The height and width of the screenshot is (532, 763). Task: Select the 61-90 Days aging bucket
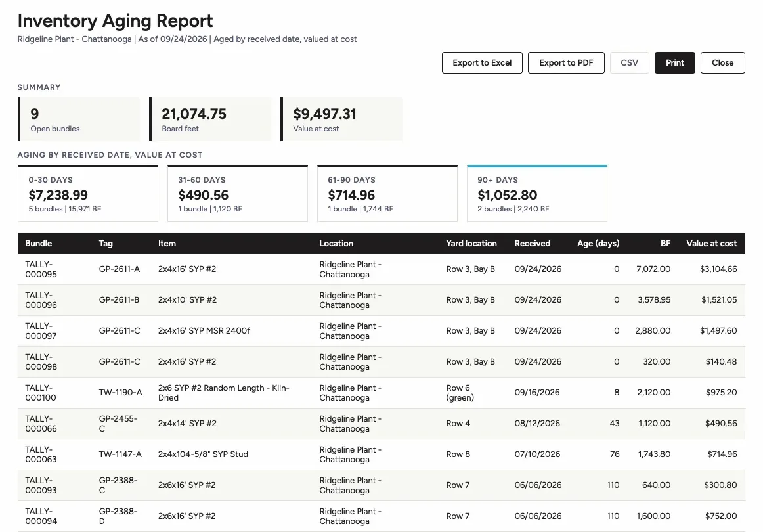point(387,194)
